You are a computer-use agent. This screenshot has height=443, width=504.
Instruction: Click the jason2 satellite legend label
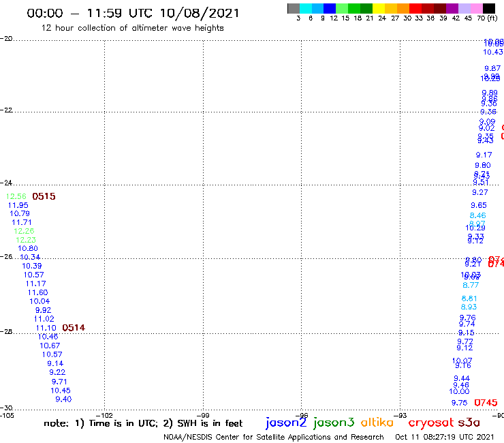pyautogui.click(x=286, y=423)
